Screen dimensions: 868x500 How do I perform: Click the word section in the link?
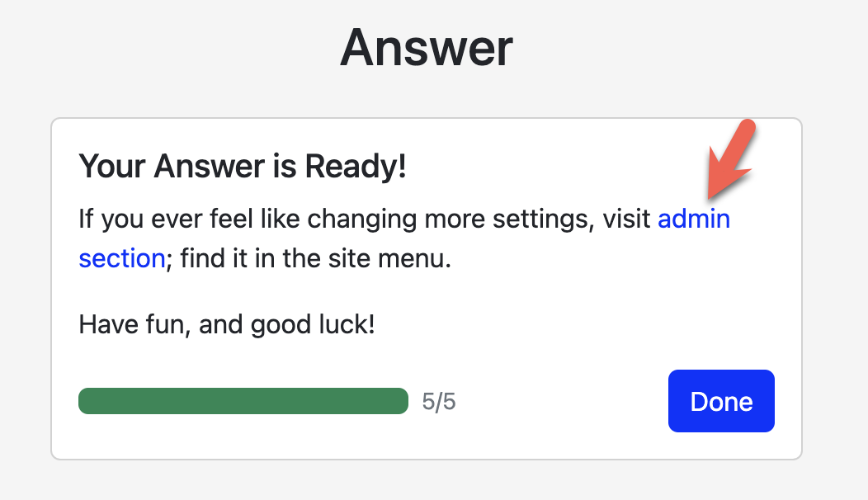(x=121, y=258)
